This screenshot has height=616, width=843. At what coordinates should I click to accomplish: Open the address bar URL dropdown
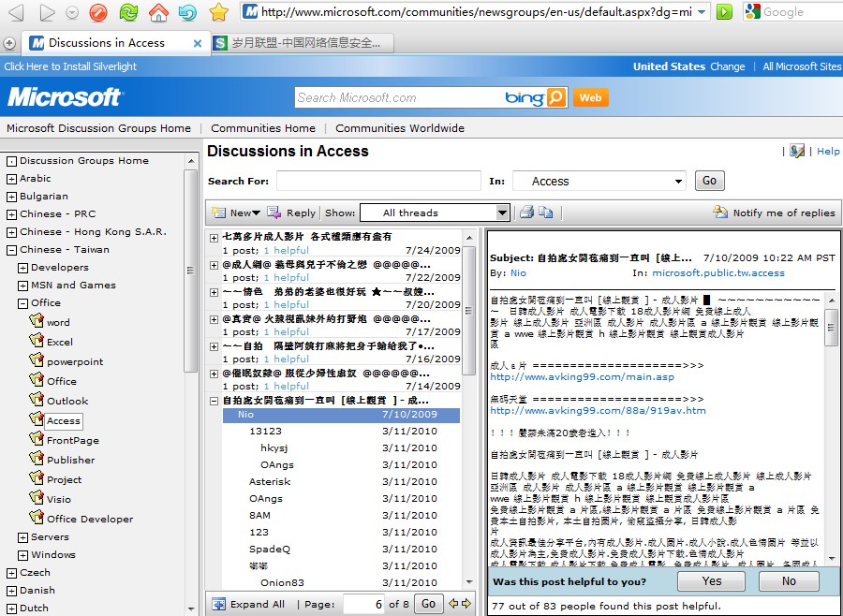click(701, 12)
